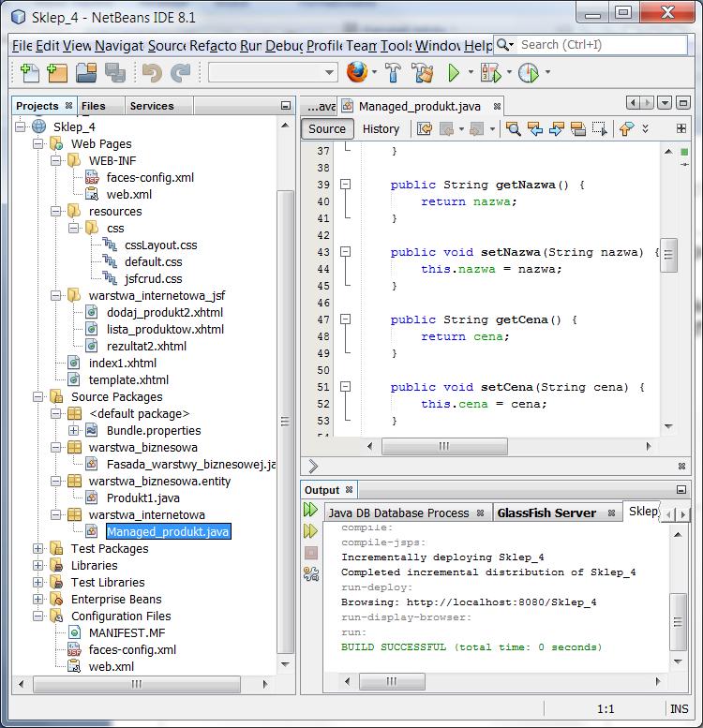Click the editor Find Selection magnifier icon
This screenshot has width=703, height=728.
pyautogui.click(x=513, y=128)
